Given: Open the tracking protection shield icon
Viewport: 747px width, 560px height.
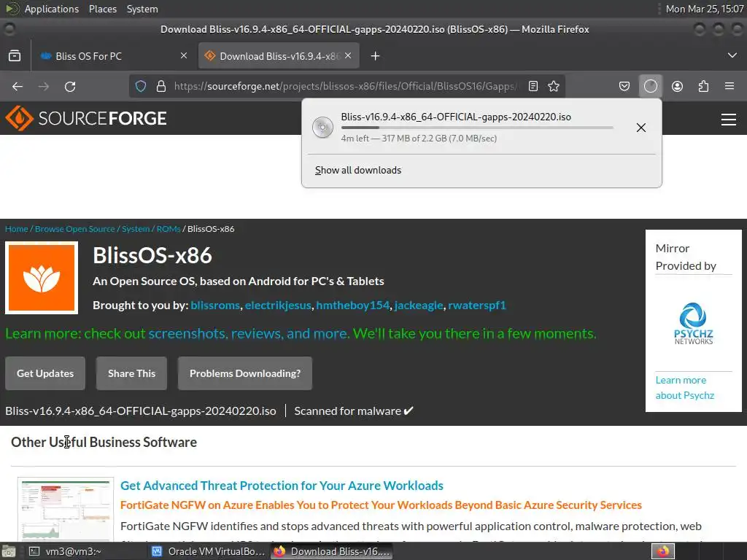Looking at the screenshot, I should pyautogui.click(x=141, y=86).
